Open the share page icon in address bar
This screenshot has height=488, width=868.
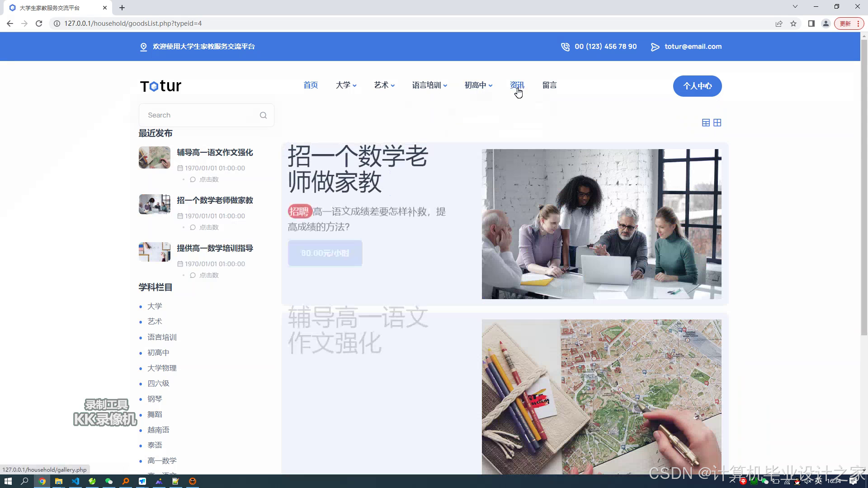778,23
